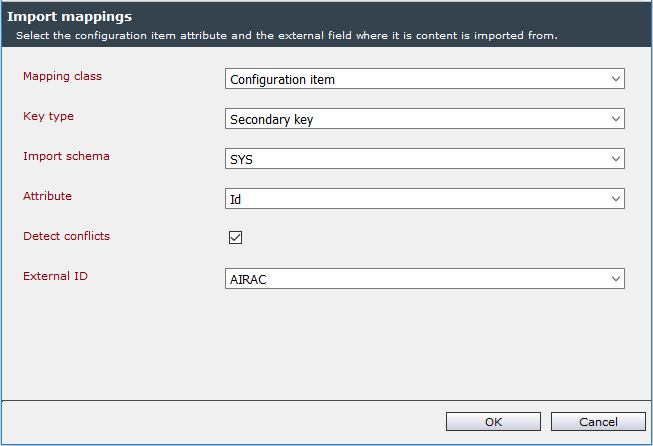Click the Attribute label text

tap(47, 196)
